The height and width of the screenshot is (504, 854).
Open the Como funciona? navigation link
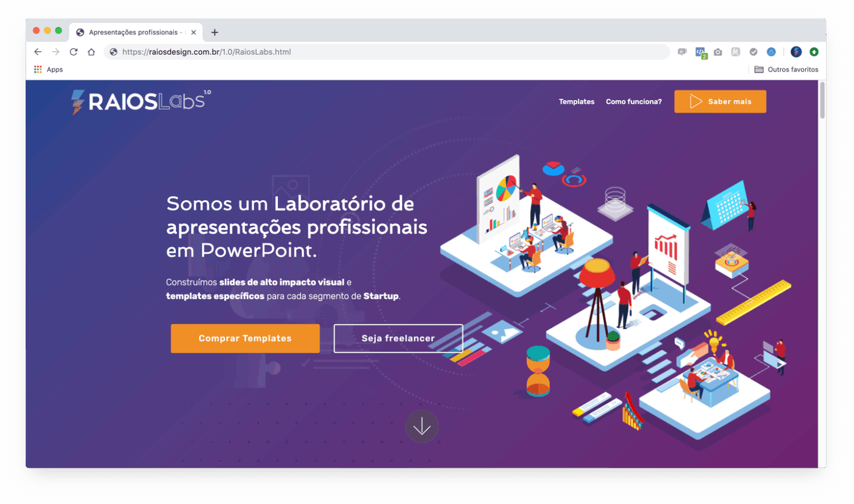pyautogui.click(x=634, y=102)
